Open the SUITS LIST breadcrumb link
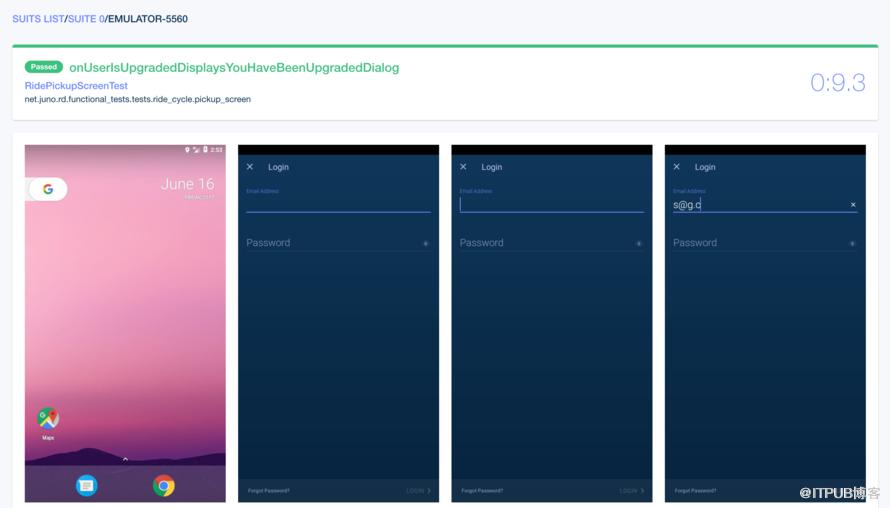The image size is (890, 508). point(38,19)
